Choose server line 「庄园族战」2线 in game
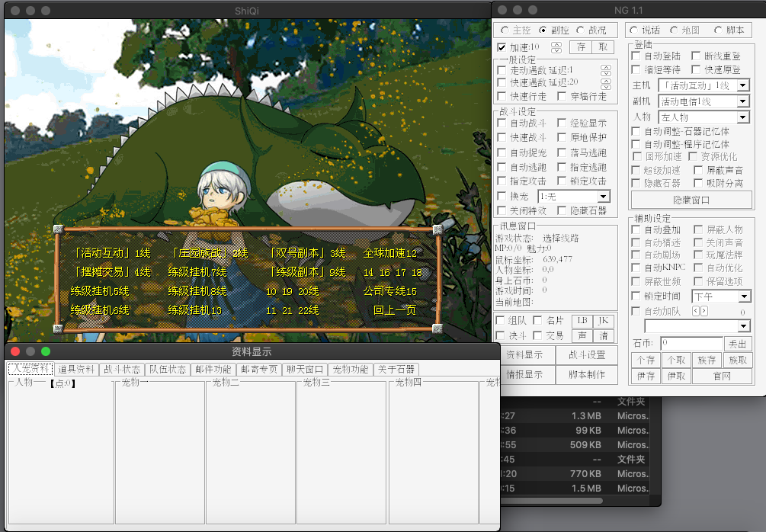Screen dimensions: 766x532 pyautogui.click(x=209, y=253)
